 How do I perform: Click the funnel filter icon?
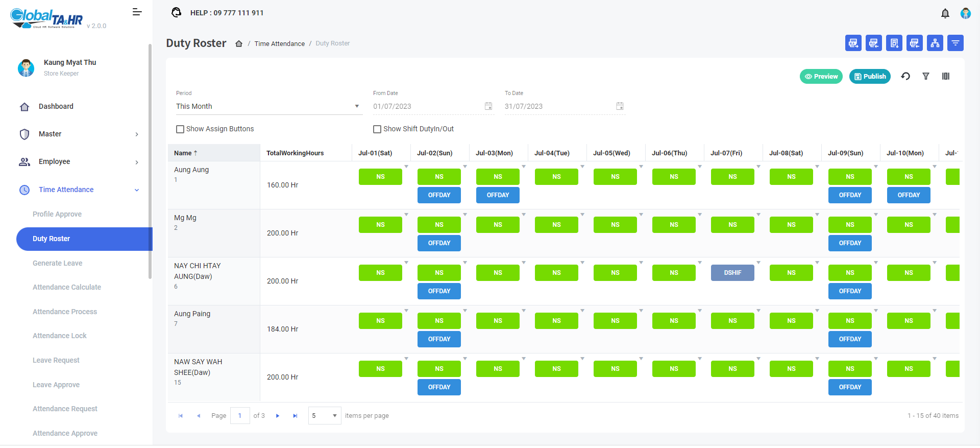[x=925, y=77]
